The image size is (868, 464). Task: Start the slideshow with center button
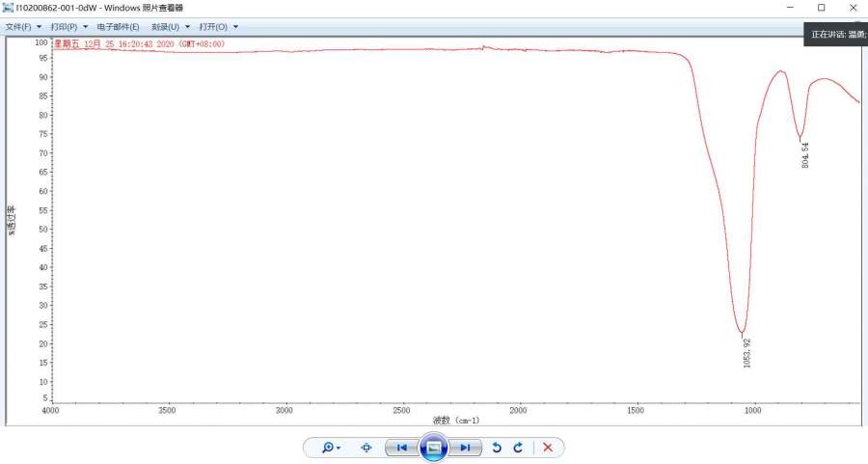[434, 448]
